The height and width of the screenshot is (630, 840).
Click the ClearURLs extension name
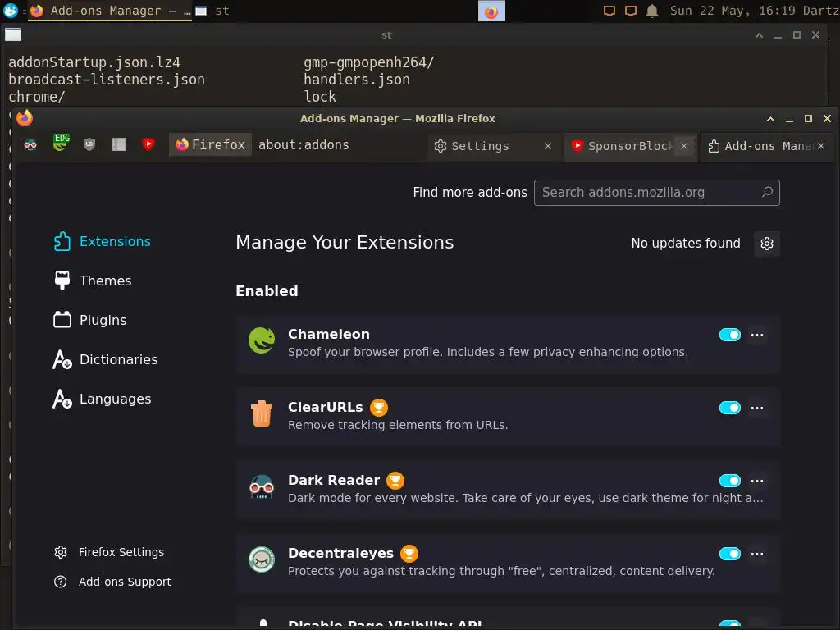click(325, 407)
